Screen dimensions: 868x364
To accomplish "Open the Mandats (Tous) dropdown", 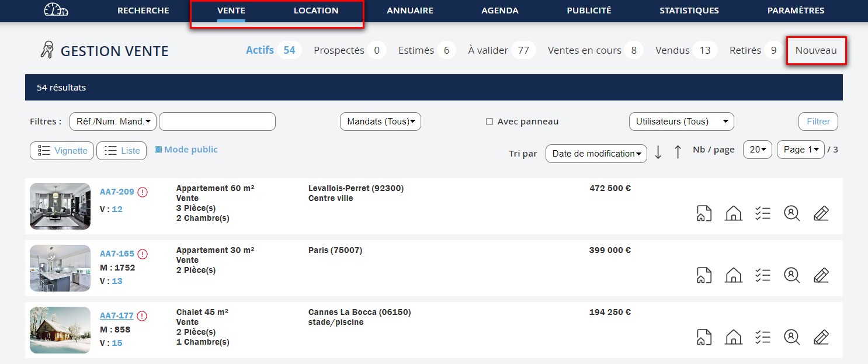I will 380,122.
